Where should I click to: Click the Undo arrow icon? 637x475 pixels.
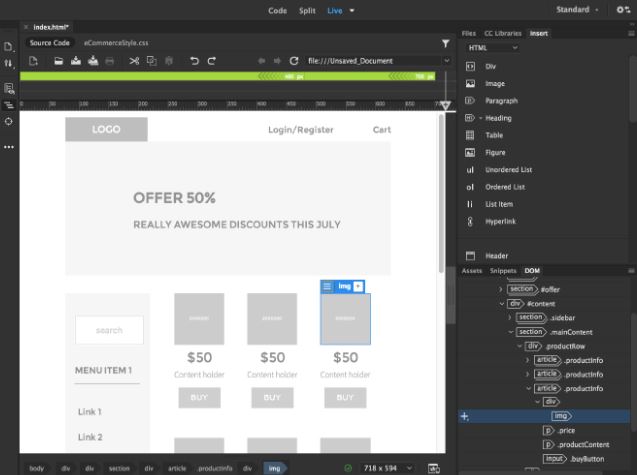click(x=194, y=61)
